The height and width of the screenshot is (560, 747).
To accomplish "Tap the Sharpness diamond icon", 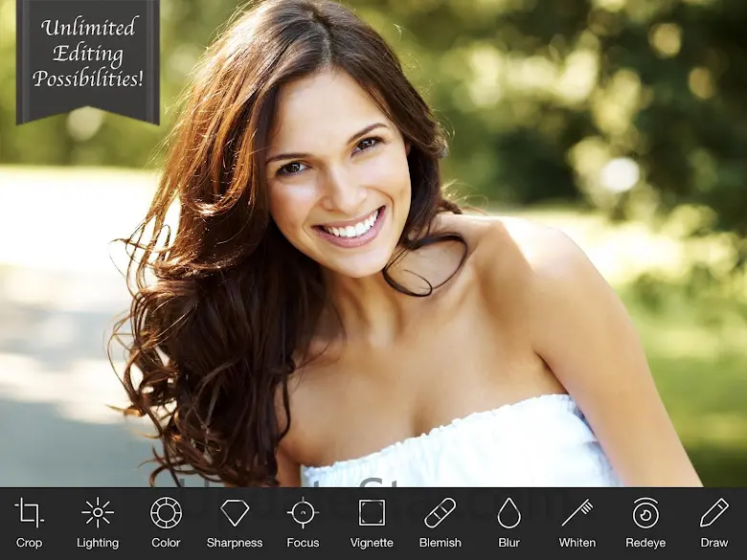I will click(235, 513).
